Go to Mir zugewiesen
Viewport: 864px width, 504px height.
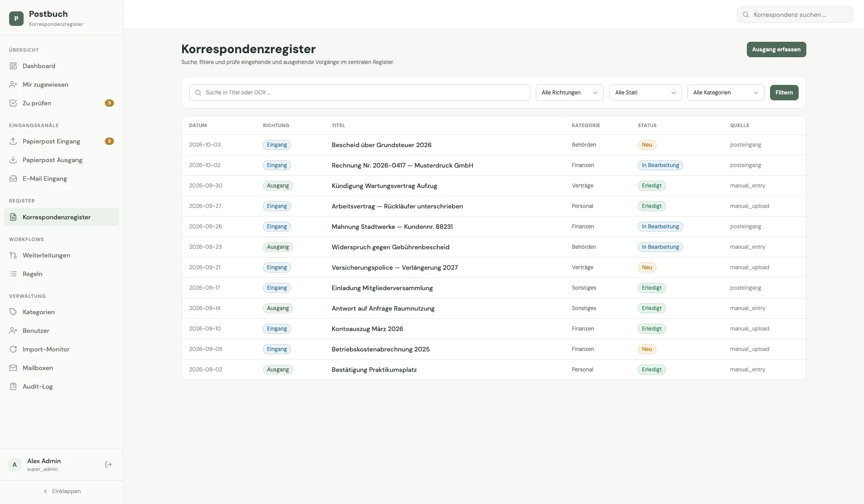click(61, 84)
